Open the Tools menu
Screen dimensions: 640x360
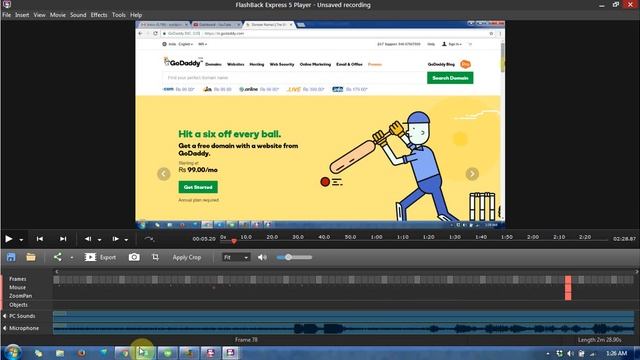pos(119,15)
